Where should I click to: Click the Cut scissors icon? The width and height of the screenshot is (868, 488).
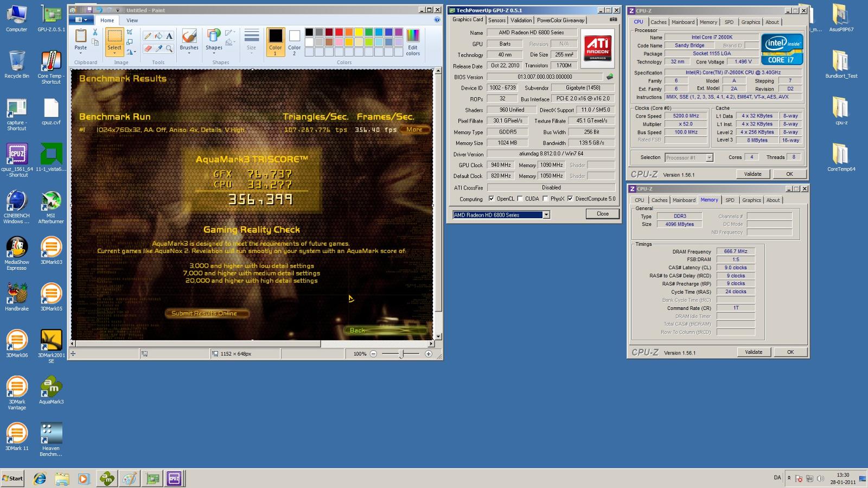pos(95,33)
